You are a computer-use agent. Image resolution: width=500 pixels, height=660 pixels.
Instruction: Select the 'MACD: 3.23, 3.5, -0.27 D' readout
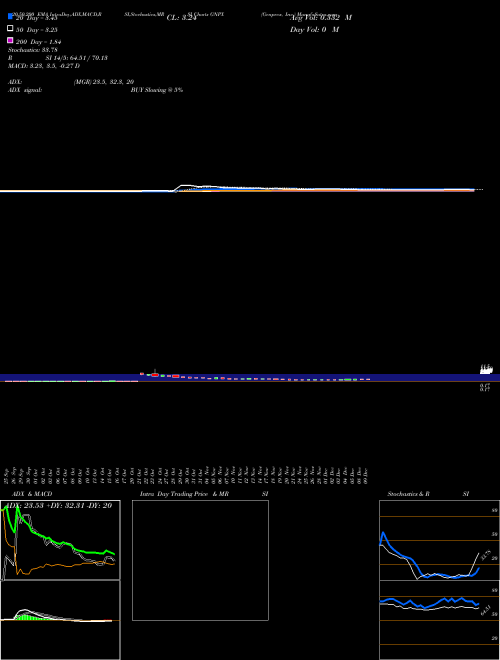click(x=44, y=66)
